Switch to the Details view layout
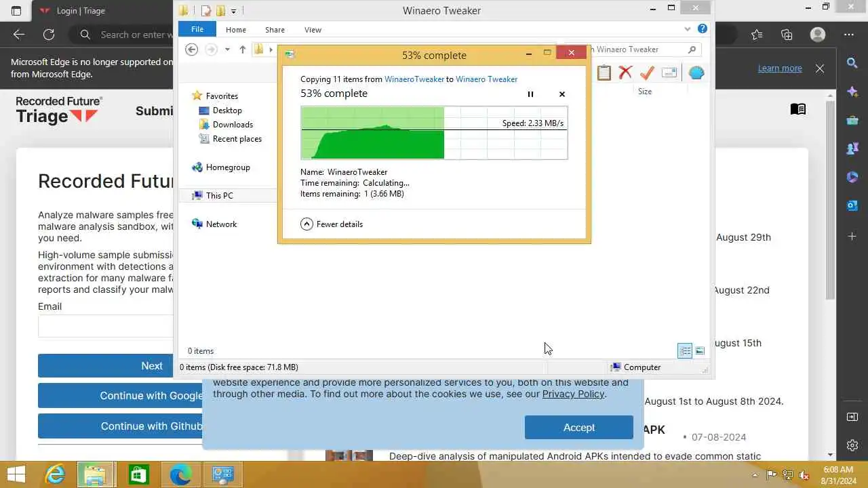This screenshot has width=868, height=488. click(685, 350)
